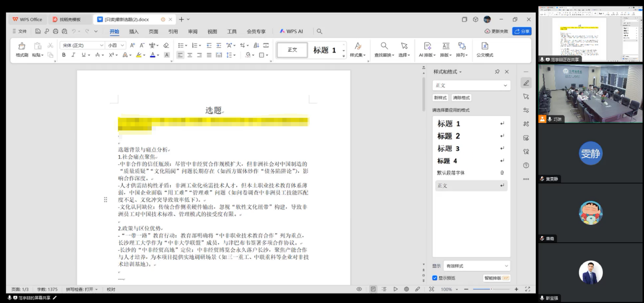Open the 审阅 ribbon tab
The image size is (644, 303).
192,31
